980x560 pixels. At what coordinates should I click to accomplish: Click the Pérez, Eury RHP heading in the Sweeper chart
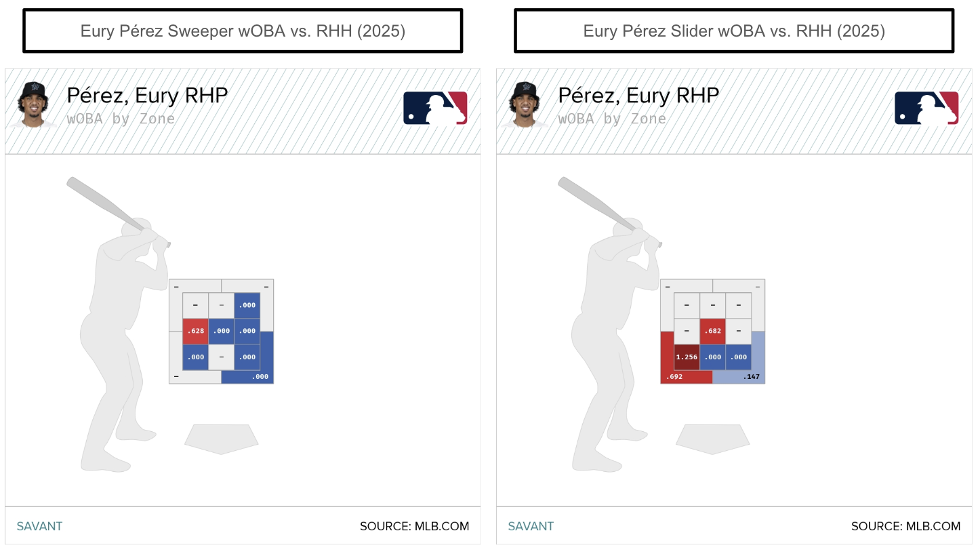click(x=147, y=96)
